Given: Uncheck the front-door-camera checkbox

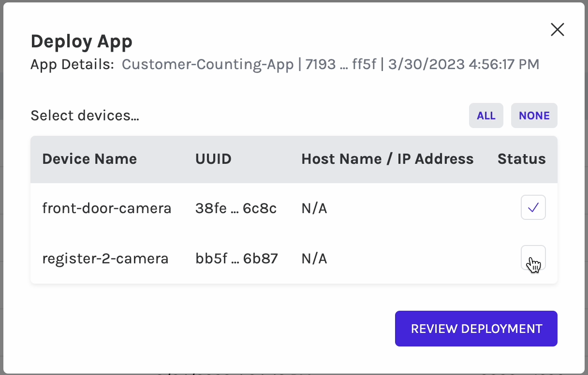Looking at the screenshot, I should 533,208.
